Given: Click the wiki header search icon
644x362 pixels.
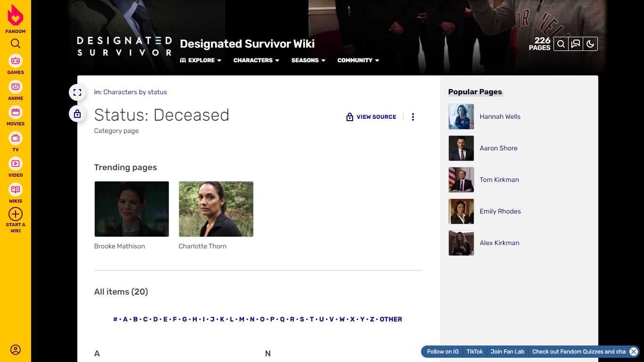Looking at the screenshot, I should point(561,44).
